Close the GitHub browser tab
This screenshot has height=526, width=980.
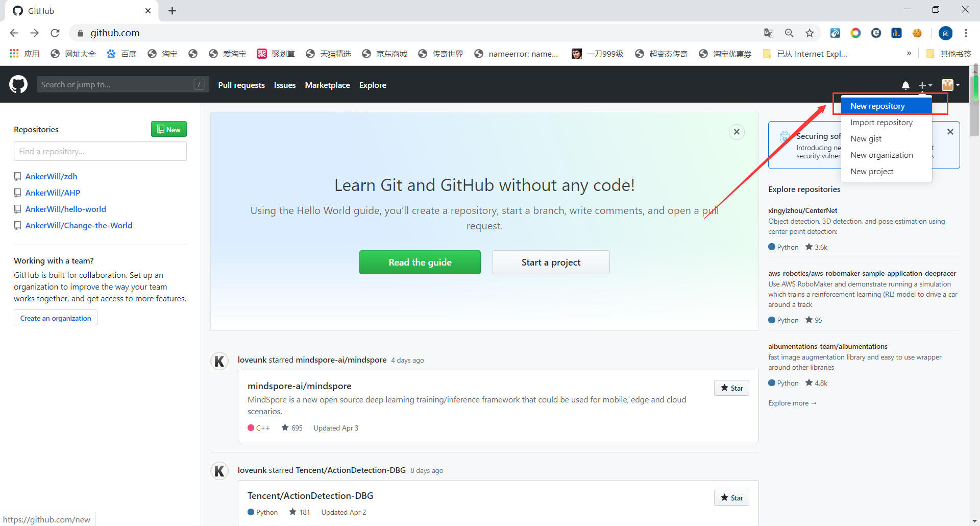pos(148,11)
